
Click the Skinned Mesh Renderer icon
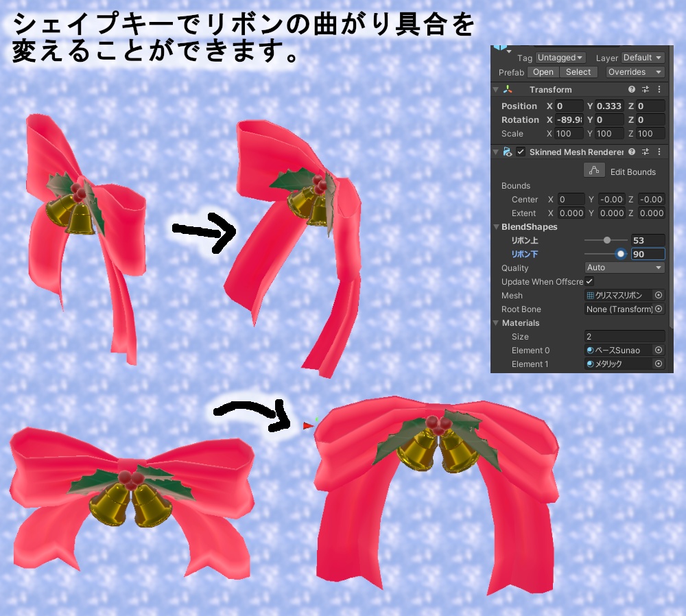click(x=506, y=152)
